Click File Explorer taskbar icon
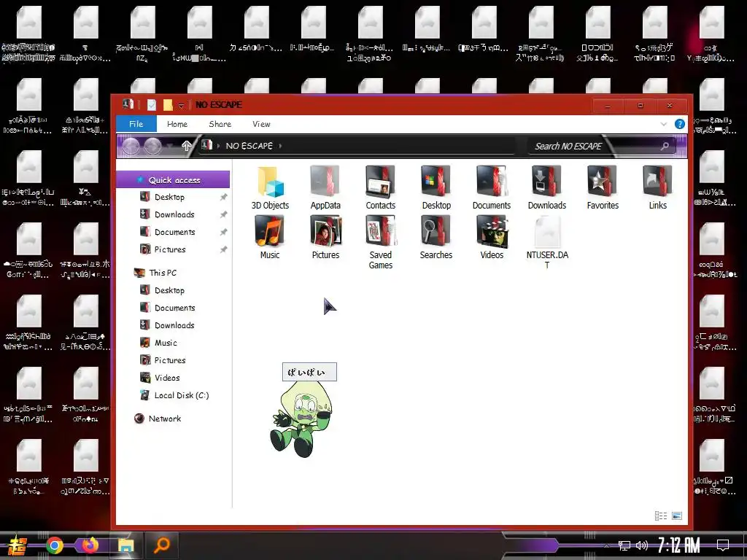747x560 pixels. click(x=125, y=545)
